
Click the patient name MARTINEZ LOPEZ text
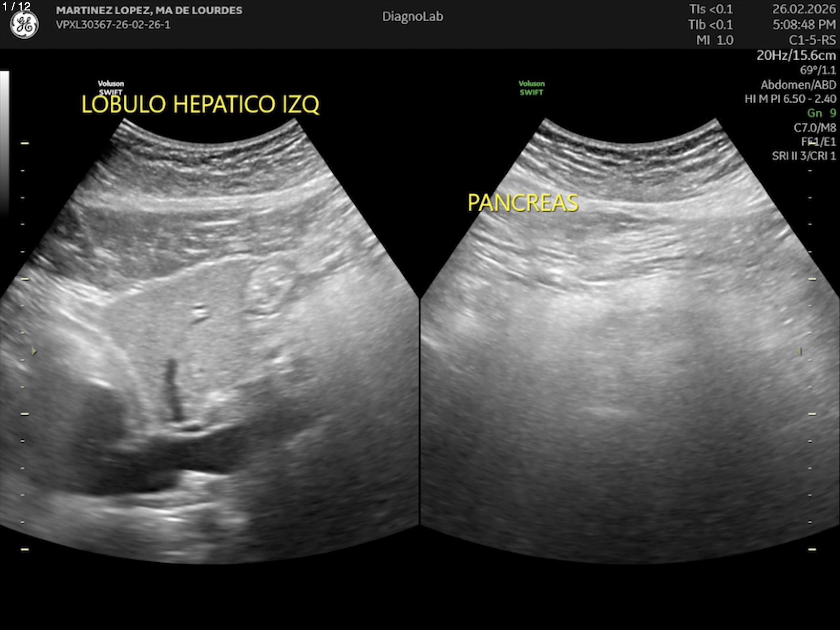149,10
